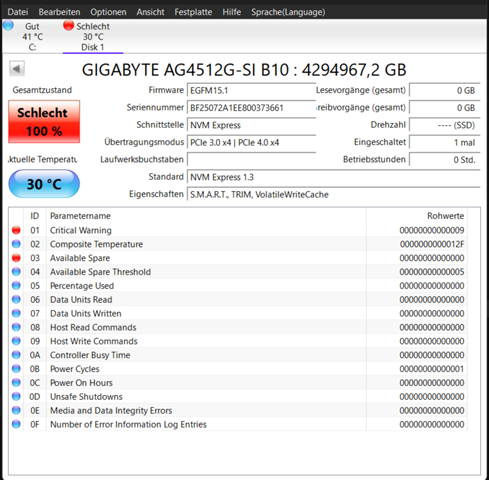
Task: Click raw value 00000000000005 of Spare Threshold
Action: click(x=432, y=272)
